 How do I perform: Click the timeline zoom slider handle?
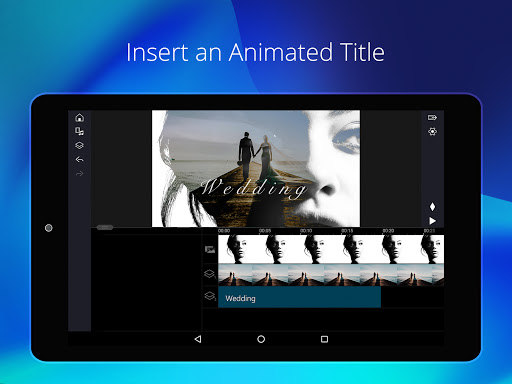click(x=105, y=227)
